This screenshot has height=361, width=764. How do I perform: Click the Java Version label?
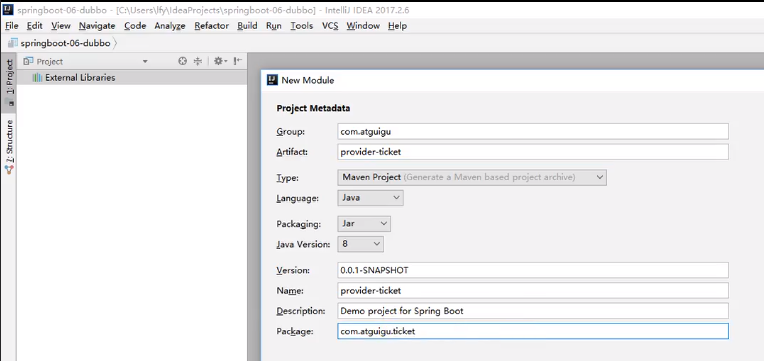(x=304, y=244)
